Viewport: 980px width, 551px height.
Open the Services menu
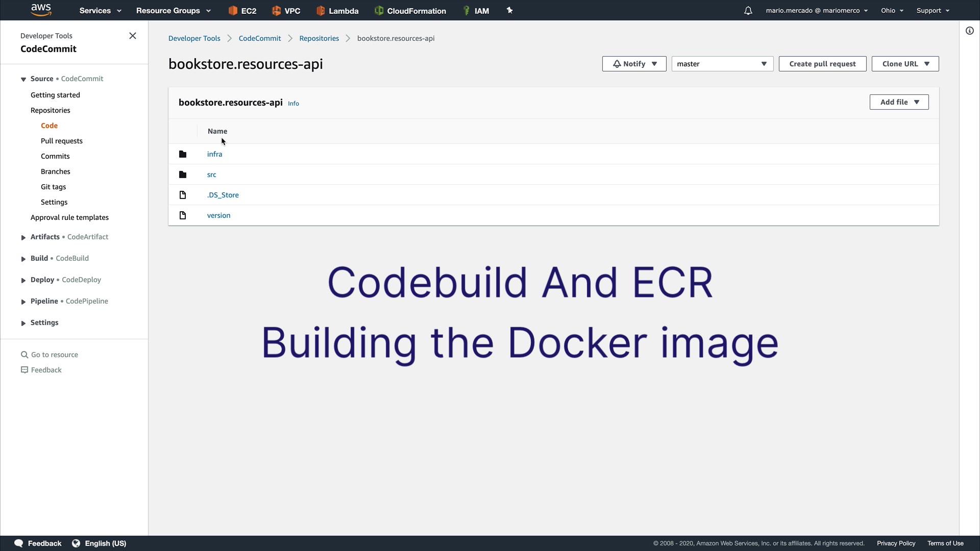coord(100,11)
